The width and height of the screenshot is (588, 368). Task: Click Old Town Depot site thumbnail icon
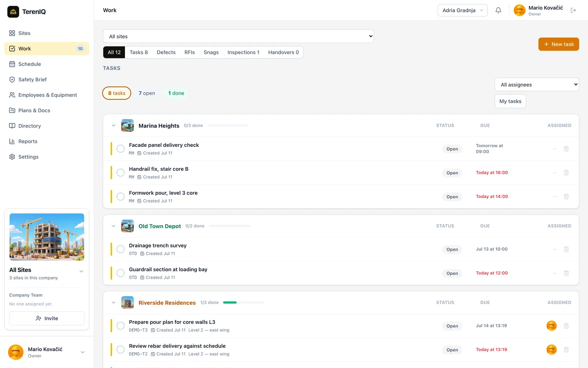point(128,226)
